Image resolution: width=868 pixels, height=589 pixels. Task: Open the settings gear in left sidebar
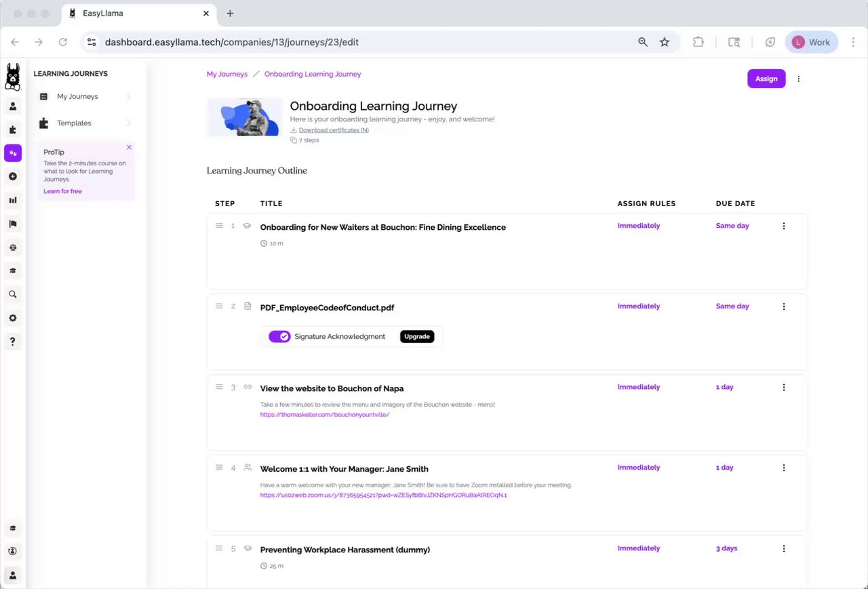(x=13, y=318)
